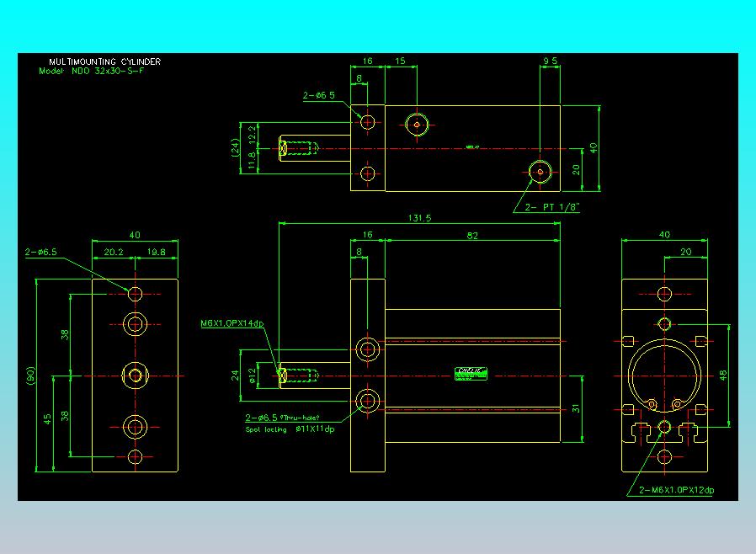Click the "MULTIMOUNTING CYLINDER" drawing title
Viewport: 756px width, 554px height.
click(x=104, y=61)
